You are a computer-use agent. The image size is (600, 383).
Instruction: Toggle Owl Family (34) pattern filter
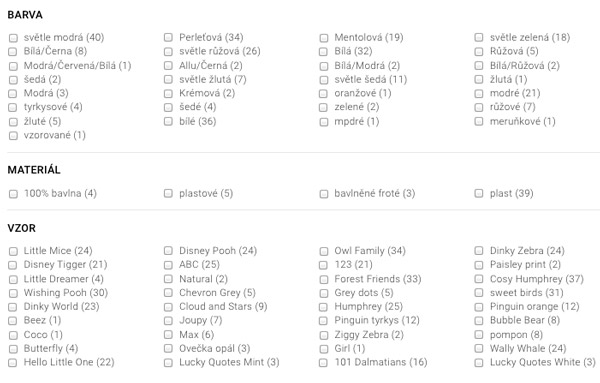(324, 251)
